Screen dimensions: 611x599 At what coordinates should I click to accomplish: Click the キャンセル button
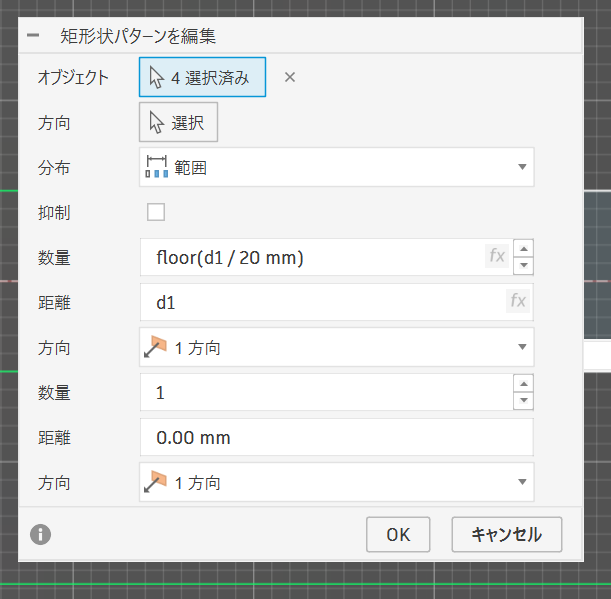coord(507,534)
